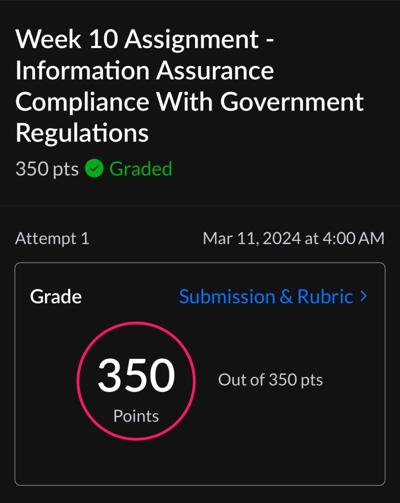
Task: Tap the Compliance With Government title line
Action: pyautogui.click(x=189, y=102)
